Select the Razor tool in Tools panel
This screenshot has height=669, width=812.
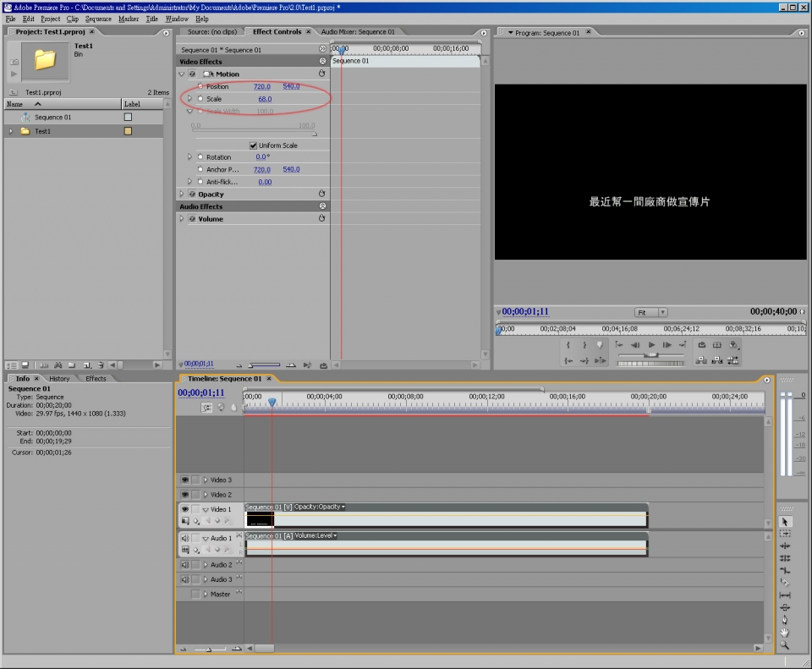point(785,583)
